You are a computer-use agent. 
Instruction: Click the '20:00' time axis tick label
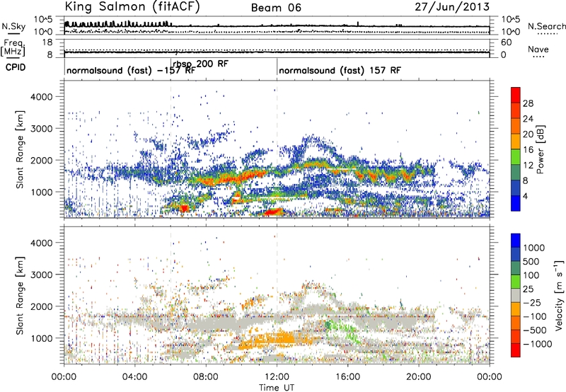pos(418,377)
